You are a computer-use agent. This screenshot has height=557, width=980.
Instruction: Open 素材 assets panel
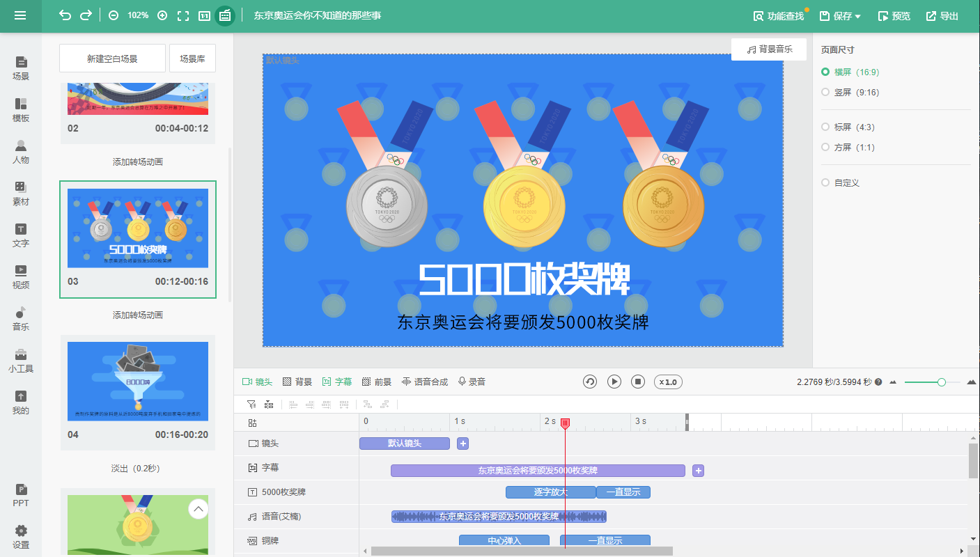coord(21,194)
